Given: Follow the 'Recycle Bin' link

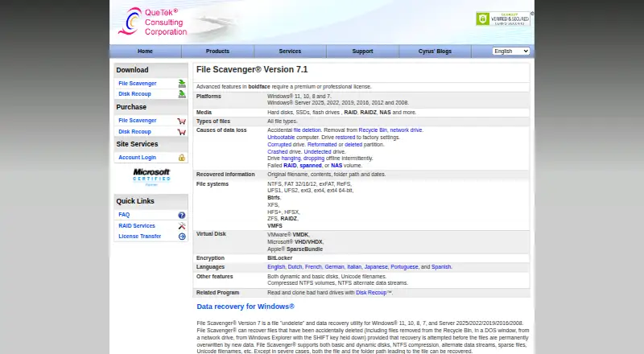Looking at the screenshot, I should point(373,130).
